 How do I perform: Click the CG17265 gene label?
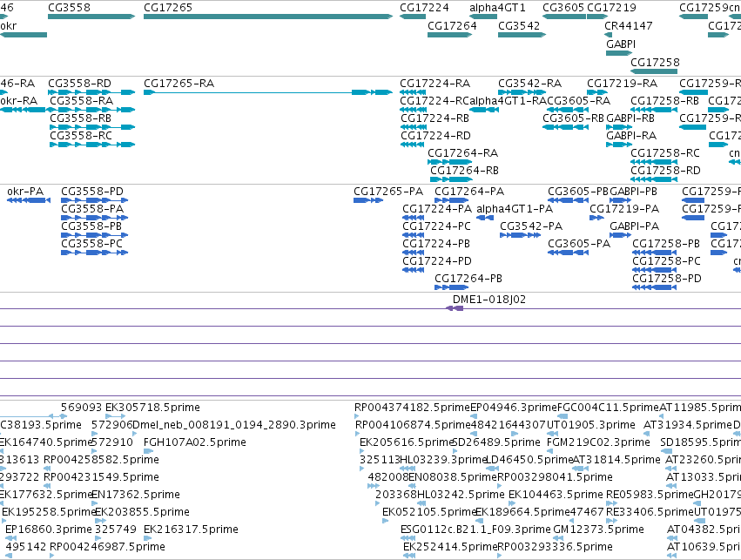(168, 8)
